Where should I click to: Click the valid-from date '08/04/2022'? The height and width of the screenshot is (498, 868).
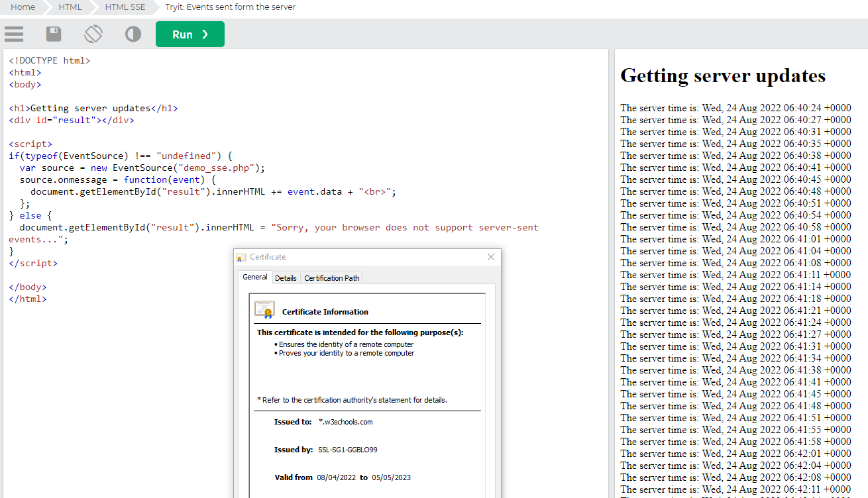(x=337, y=477)
